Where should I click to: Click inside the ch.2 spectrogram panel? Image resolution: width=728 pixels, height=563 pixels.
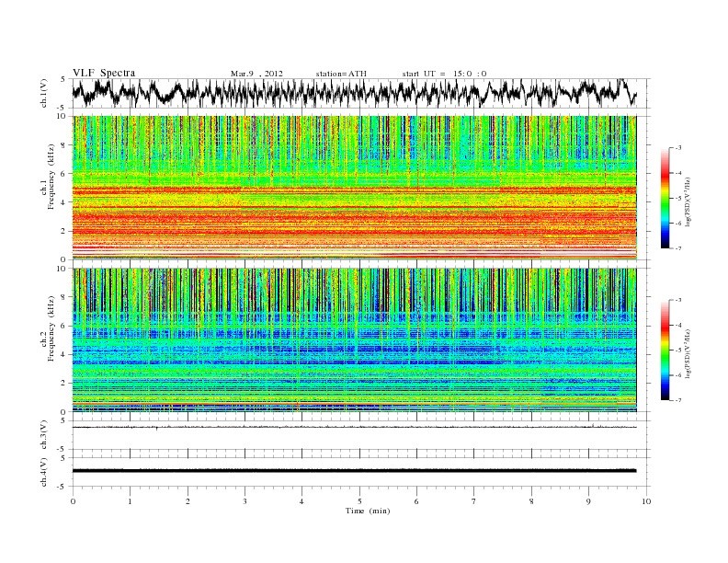[358, 339]
